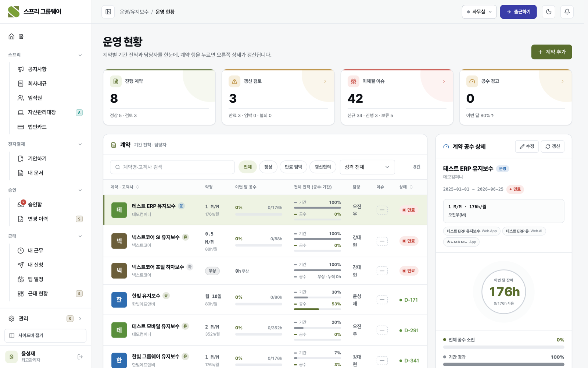Open the 성격 전체 dropdown
Image resolution: width=588 pixels, height=368 pixels.
point(367,167)
